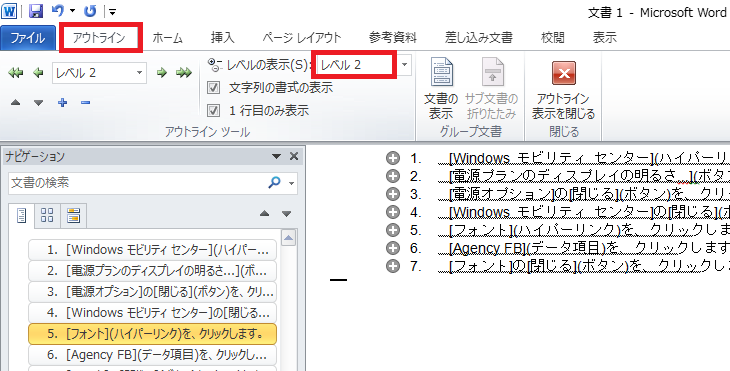Switch to the 挿入 tab
This screenshot has height=371, width=730.
[223, 38]
